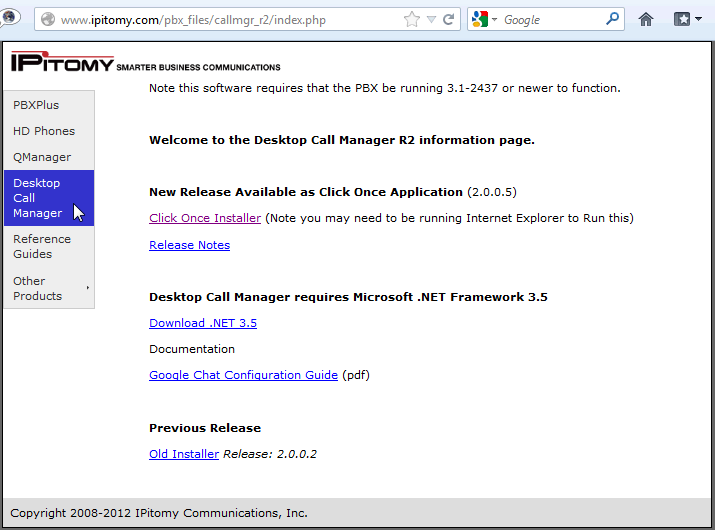Go to the browser home page icon
This screenshot has height=530, width=715.
pyautogui.click(x=646, y=20)
